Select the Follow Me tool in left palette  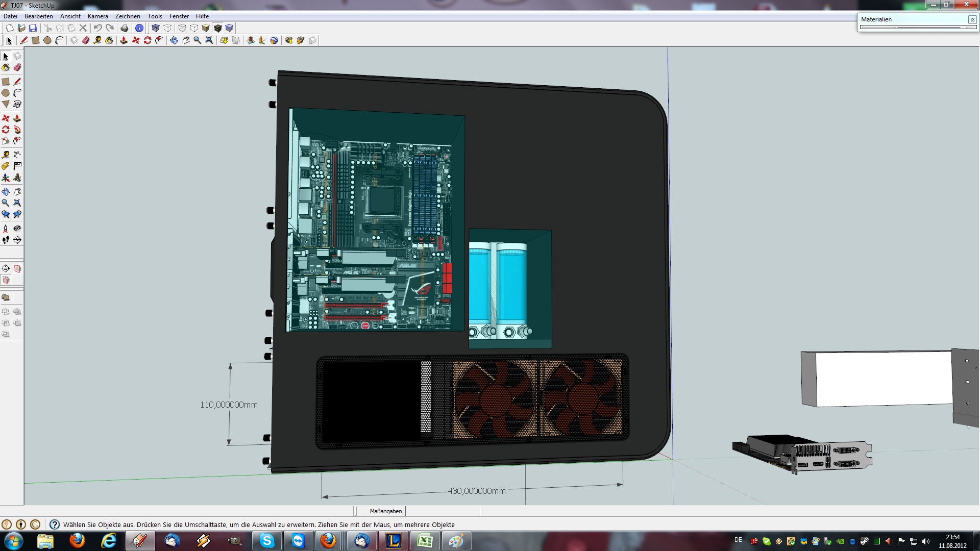(x=17, y=130)
